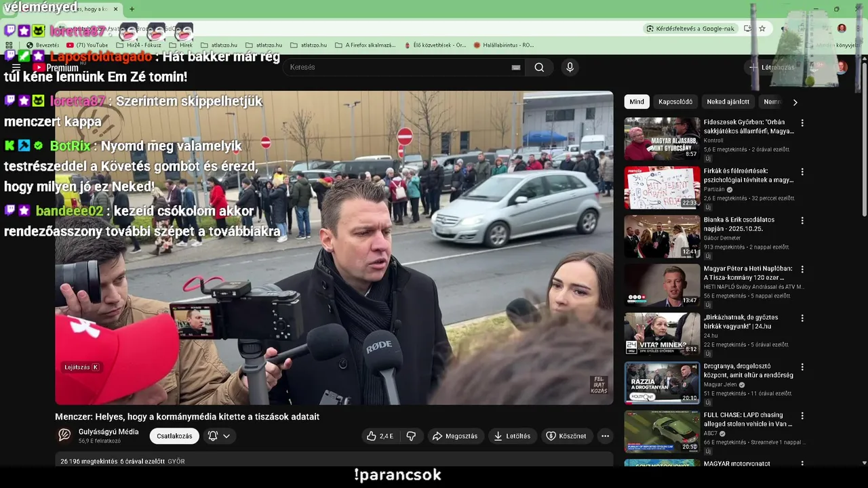This screenshot has width=868, height=488.
Task: Like the video with thumbs-up 2,4 E
Action: pos(379,436)
